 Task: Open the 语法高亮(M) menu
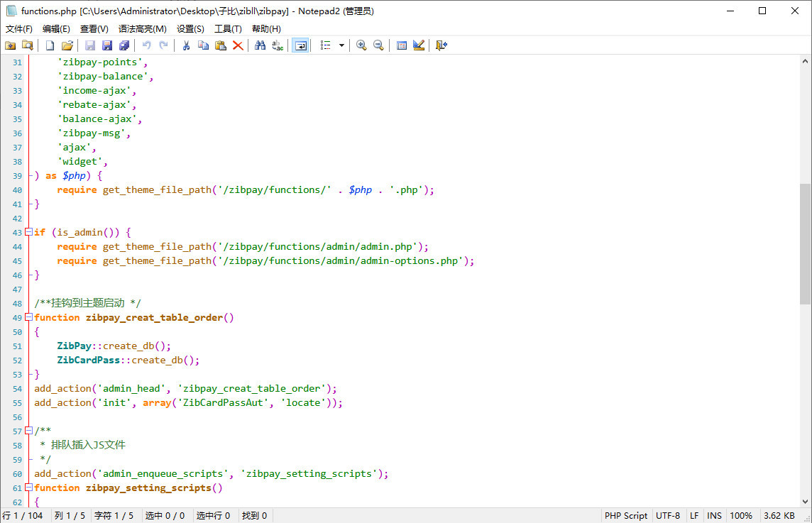point(142,29)
